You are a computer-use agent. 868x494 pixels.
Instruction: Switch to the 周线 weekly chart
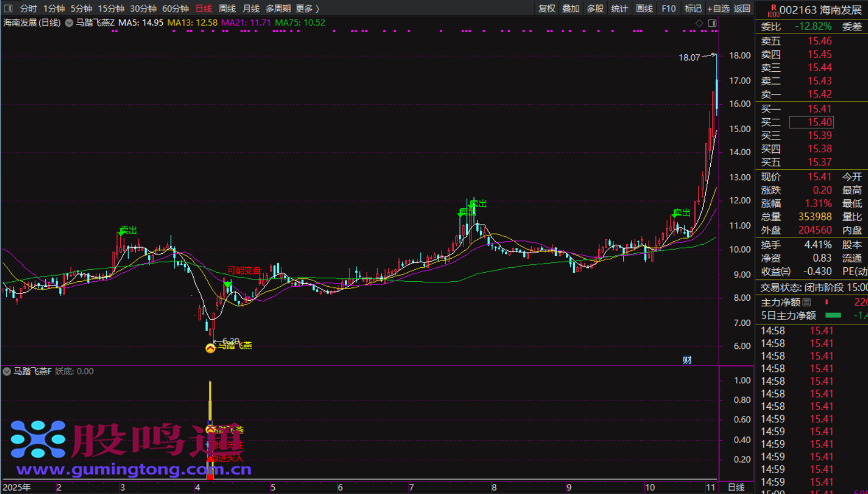227,8
